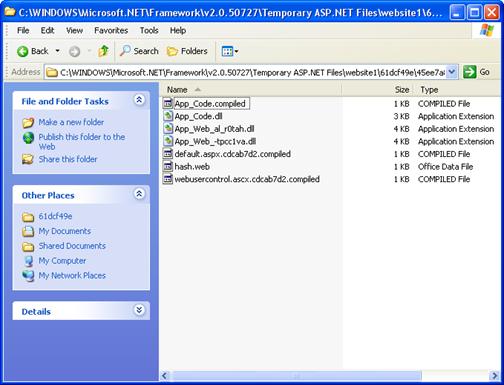Click the hash.web file icon
This screenshot has width=504, height=385.
[168, 167]
